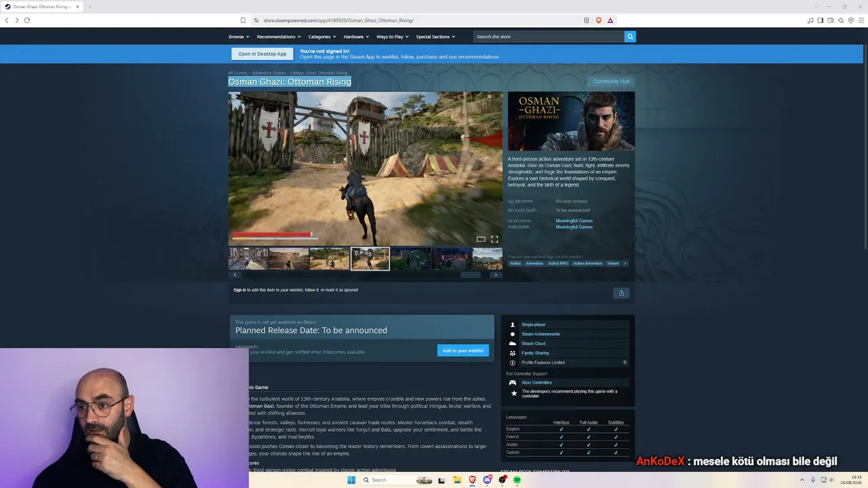Open the Profile Features Limited help icon

pyautogui.click(x=625, y=363)
